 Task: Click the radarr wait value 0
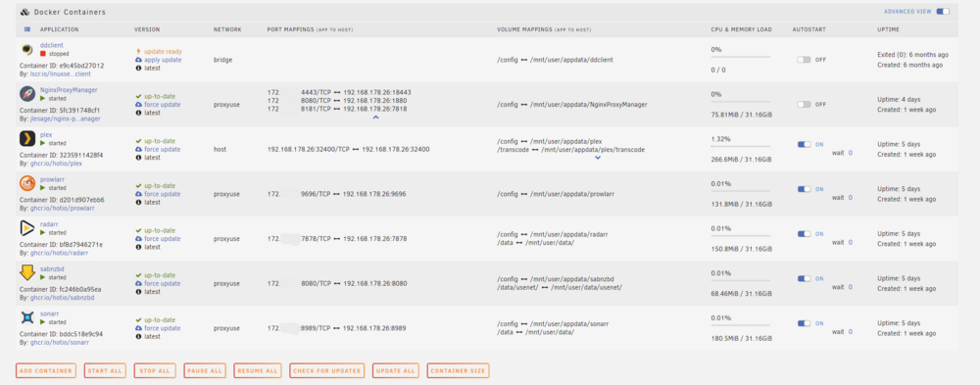850,242
